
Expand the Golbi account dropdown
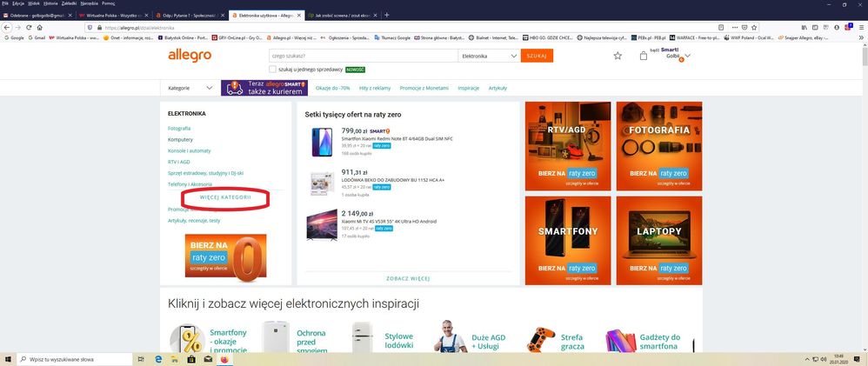click(x=686, y=56)
